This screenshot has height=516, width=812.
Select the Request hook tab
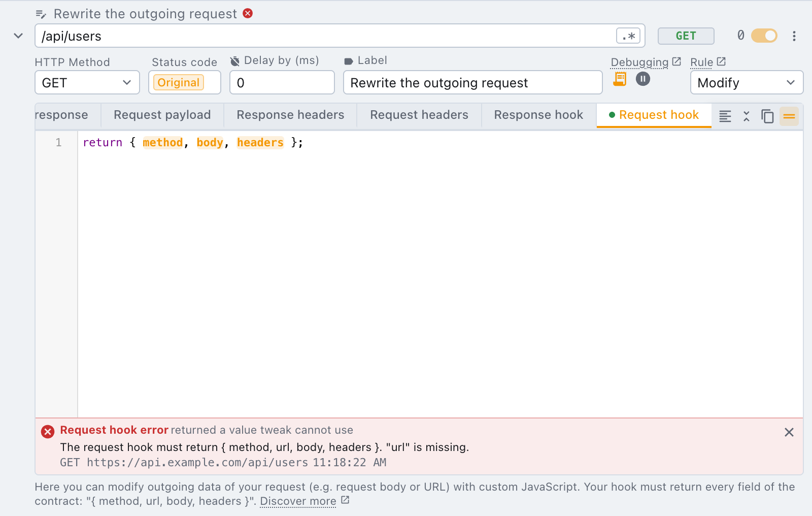pyautogui.click(x=654, y=115)
